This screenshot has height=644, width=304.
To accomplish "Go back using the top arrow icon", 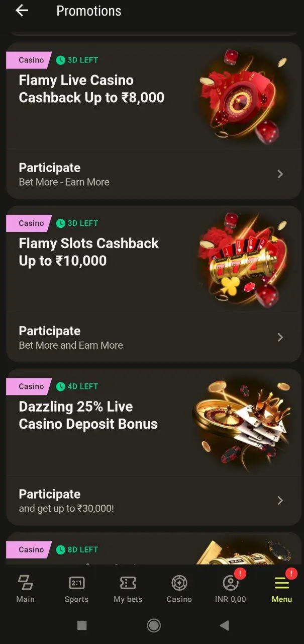I will (22, 11).
